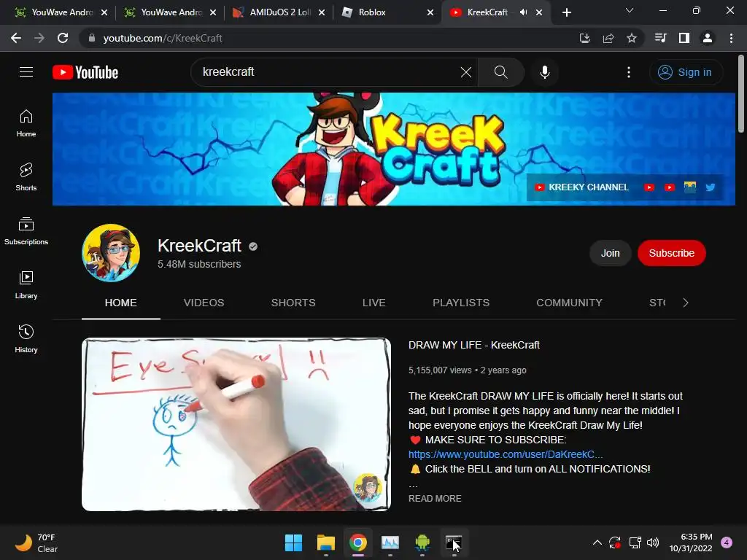Viewport: 747px width, 560px height.
Task: Open the volume icon in system tray
Action: tap(653, 542)
